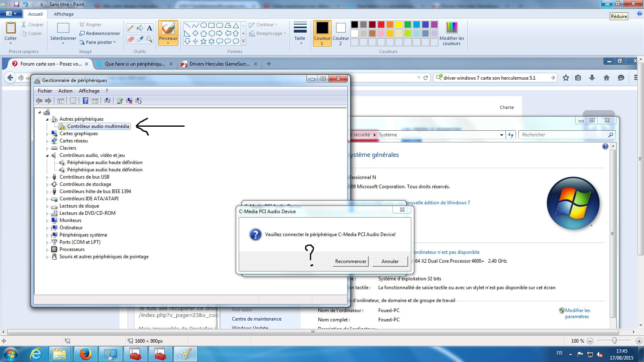Click Modifier les paramètres link

click(x=577, y=313)
